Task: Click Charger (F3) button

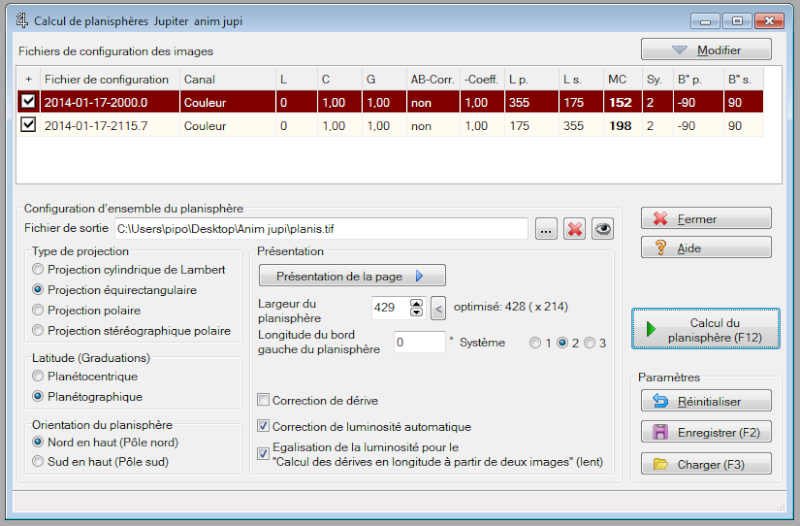Action: (x=706, y=464)
